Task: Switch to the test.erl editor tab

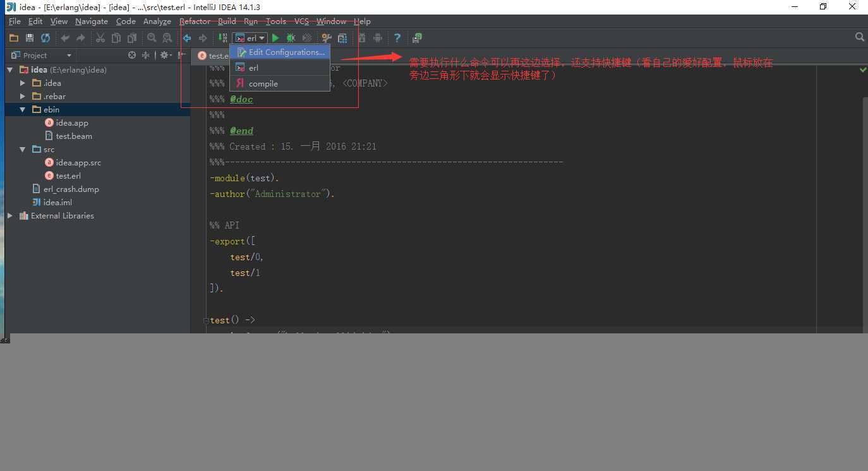Action: click(x=213, y=56)
